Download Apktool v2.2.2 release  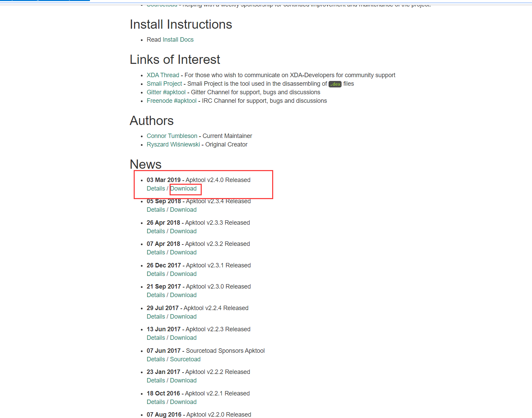(183, 380)
